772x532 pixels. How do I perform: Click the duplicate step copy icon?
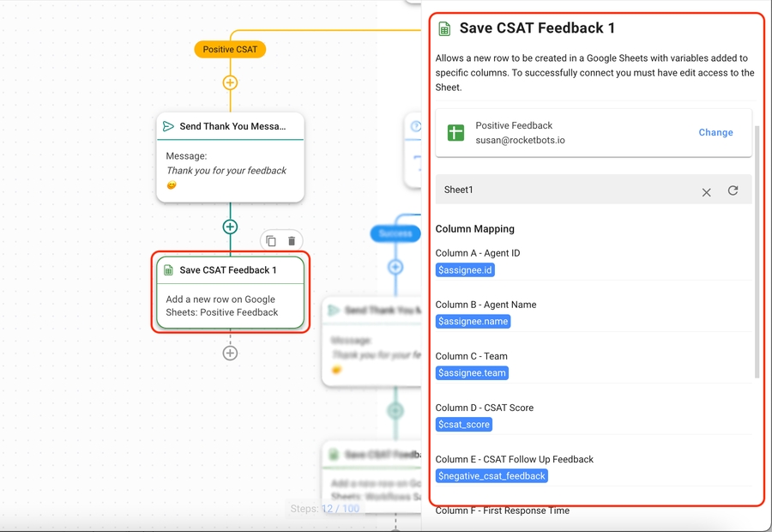pos(271,241)
